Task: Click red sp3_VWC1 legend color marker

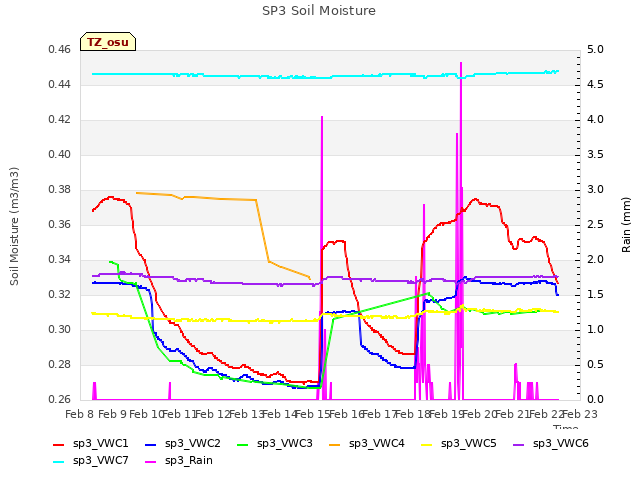Action: click(x=59, y=444)
